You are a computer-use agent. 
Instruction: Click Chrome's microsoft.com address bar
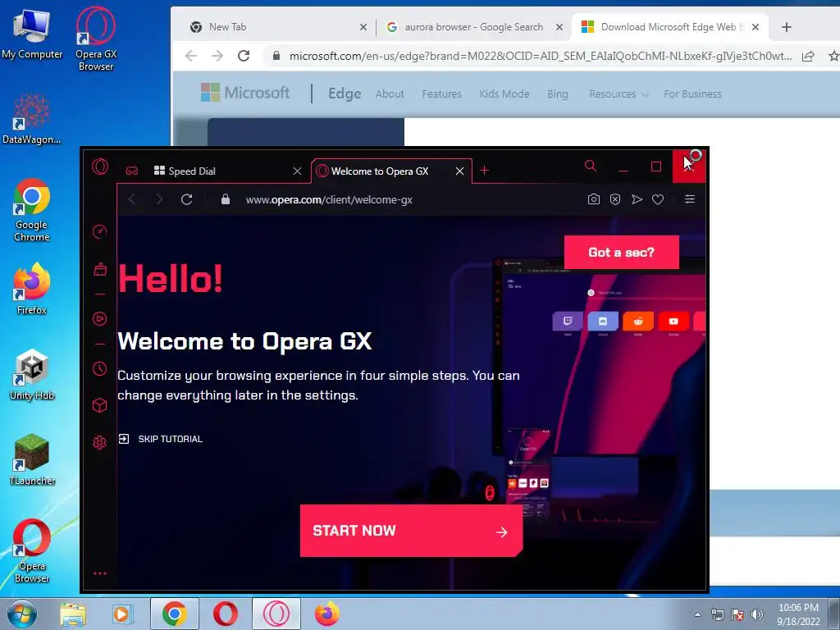point(540,56)
